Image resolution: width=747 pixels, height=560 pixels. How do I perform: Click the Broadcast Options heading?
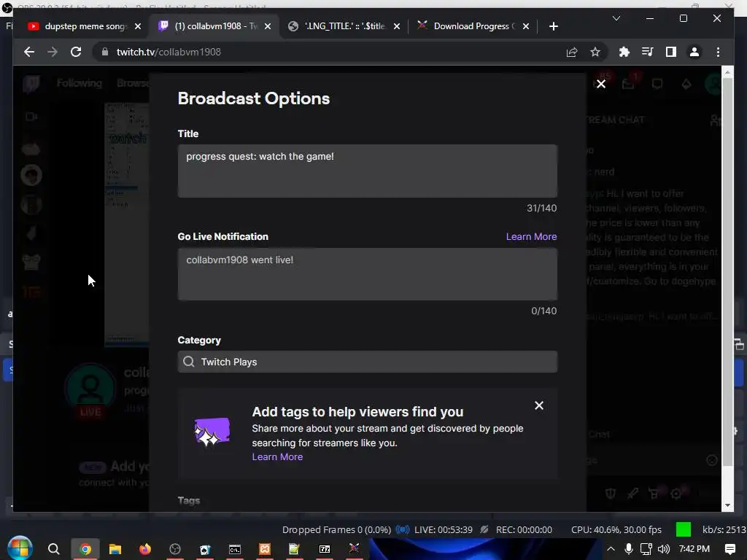click(x=253, y=98)
